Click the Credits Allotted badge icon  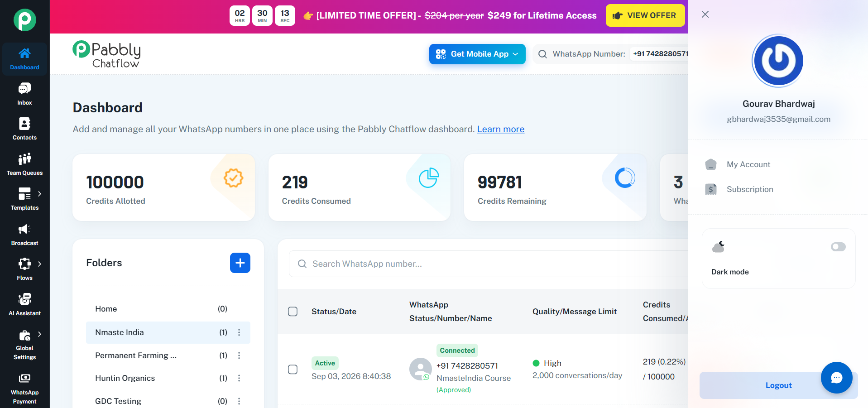coord(234,178)
